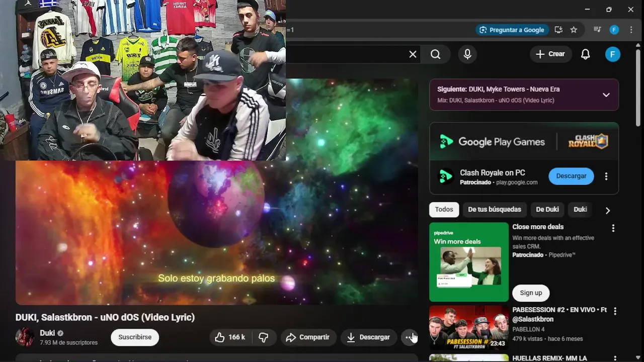Click the search magnifier icon
644x362 pixels.
point(436,54)
